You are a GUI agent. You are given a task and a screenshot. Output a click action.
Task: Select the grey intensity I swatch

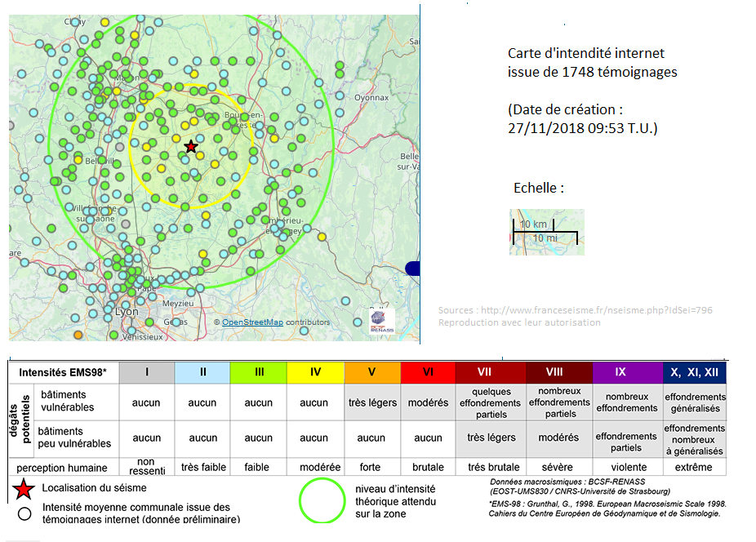coord(147,372)
